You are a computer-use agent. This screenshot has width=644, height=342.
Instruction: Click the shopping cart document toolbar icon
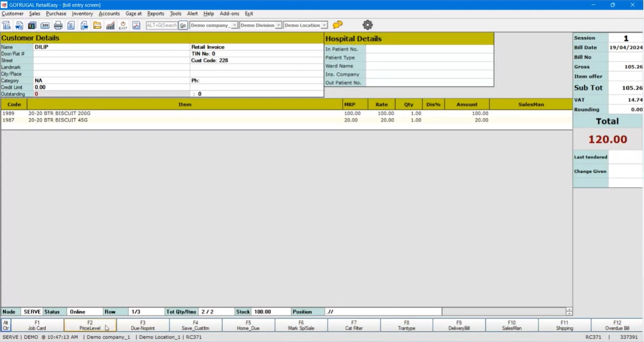click(x=19, y=25)
